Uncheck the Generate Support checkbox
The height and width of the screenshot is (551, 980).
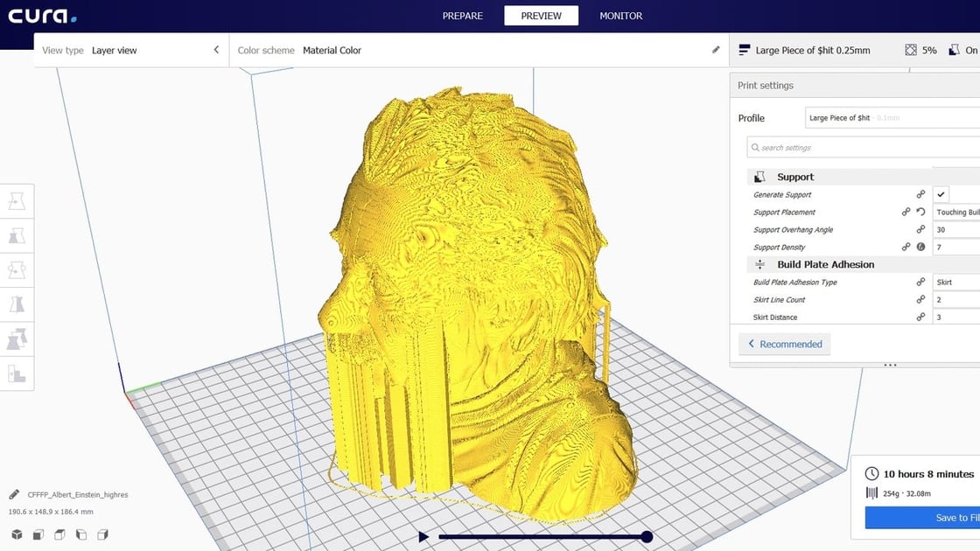[x=942, y=194]
